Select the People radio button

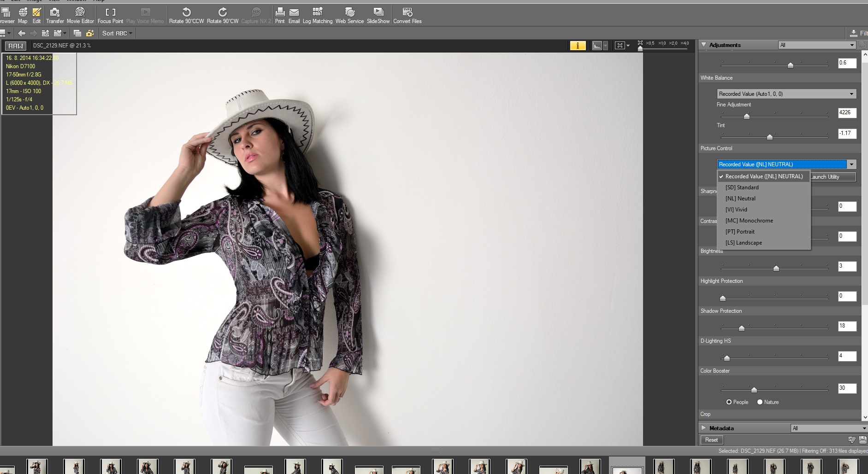(729, 402)
